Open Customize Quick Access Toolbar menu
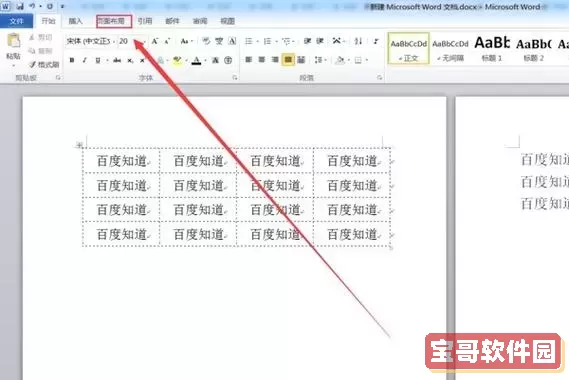This screenshot has width=569, height=380. [62, 6]
